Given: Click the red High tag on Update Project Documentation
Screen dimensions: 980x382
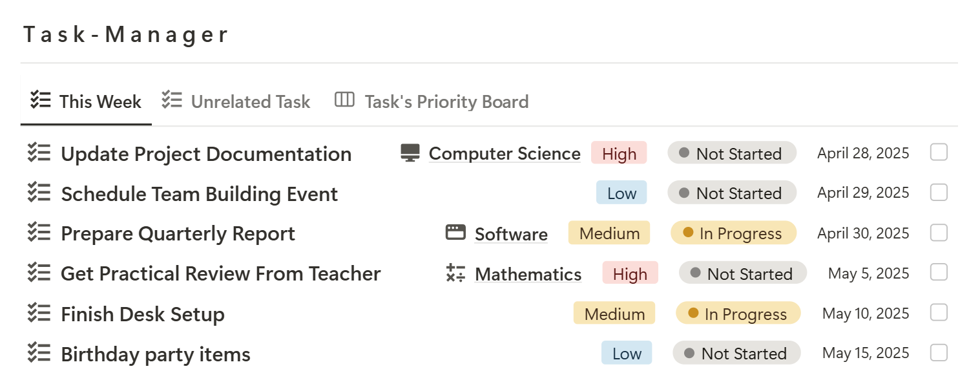Looking at the screenshot, I should pyautogui.click(x=619, y=153).
